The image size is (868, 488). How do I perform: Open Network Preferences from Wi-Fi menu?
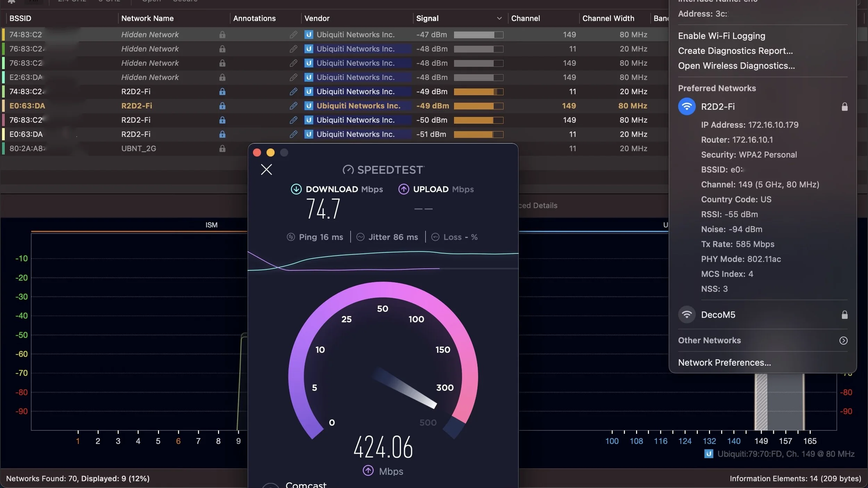(724, 362)
